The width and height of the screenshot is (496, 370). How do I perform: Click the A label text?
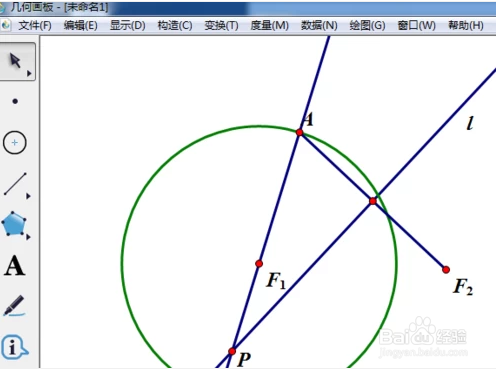click(308, 119)
